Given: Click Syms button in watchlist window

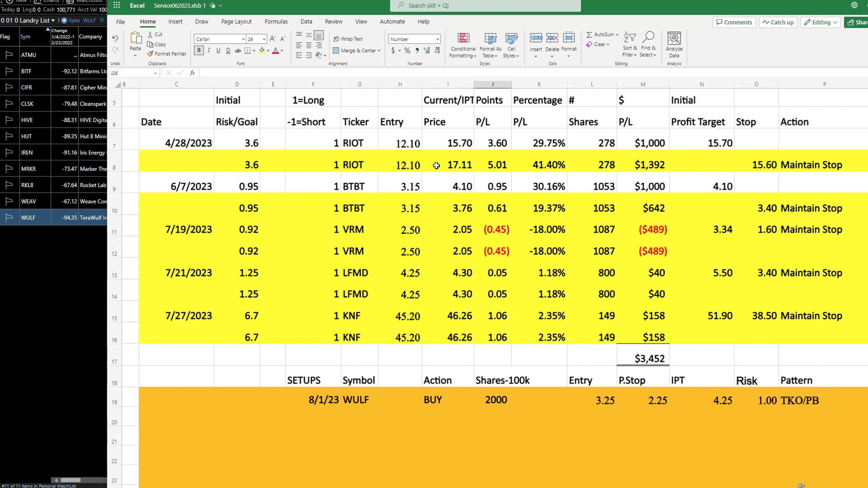Looking at the screenshot, I should (x=71, y=20).
